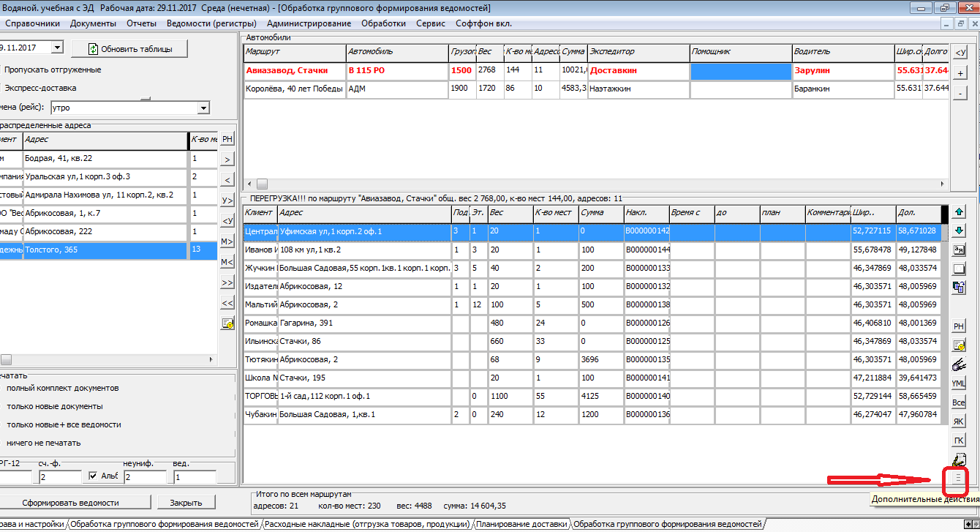Click the 'ГК' button in right toolbar

(x=959, y=441)
